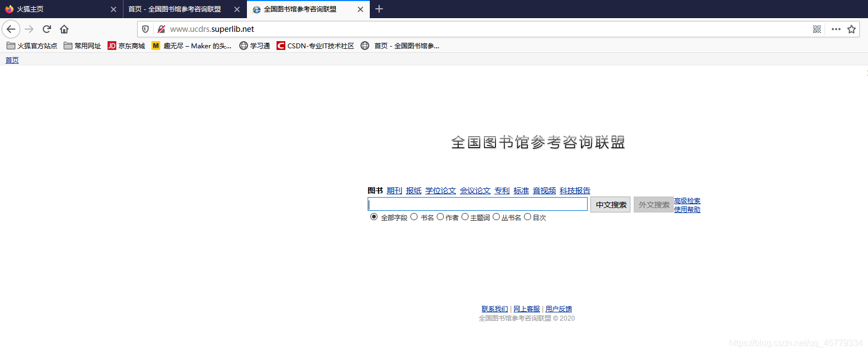
Task: Click the 中文搜索 button
Action: point(610,205)
